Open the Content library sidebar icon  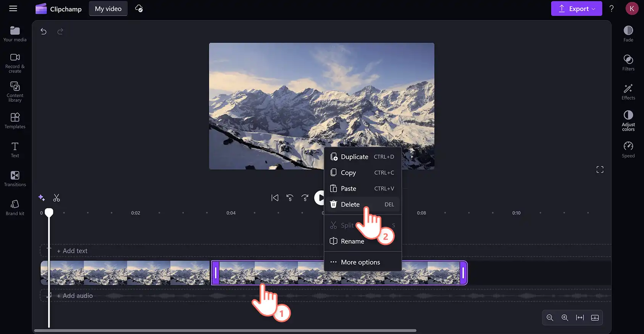click(15, 92)
